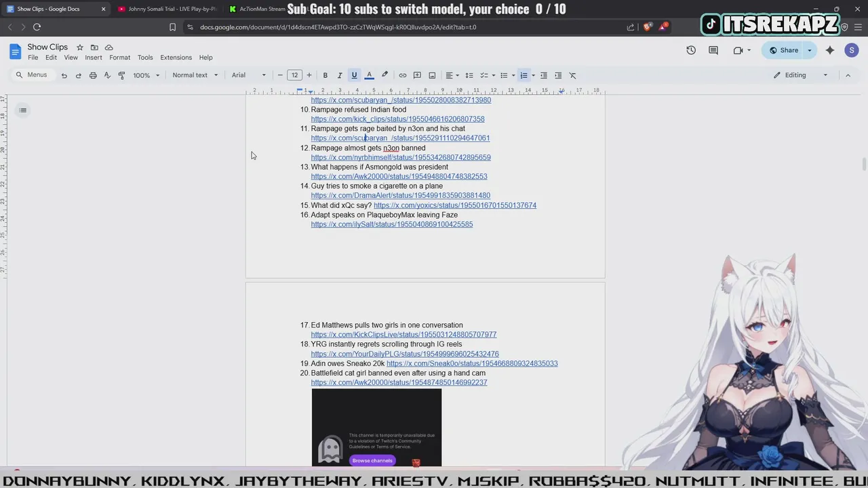Increase font size with plus button
The image size is (868, 488).
(309, 75)
